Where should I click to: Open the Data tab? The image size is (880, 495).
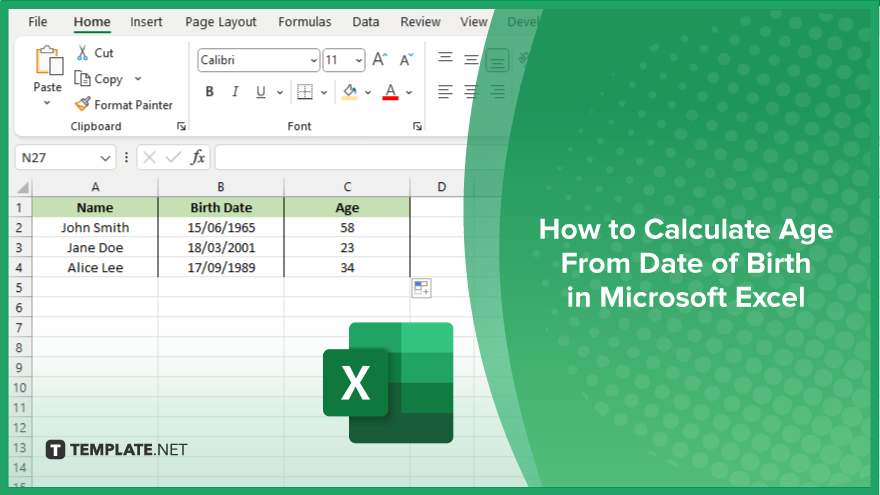[365, 22]
